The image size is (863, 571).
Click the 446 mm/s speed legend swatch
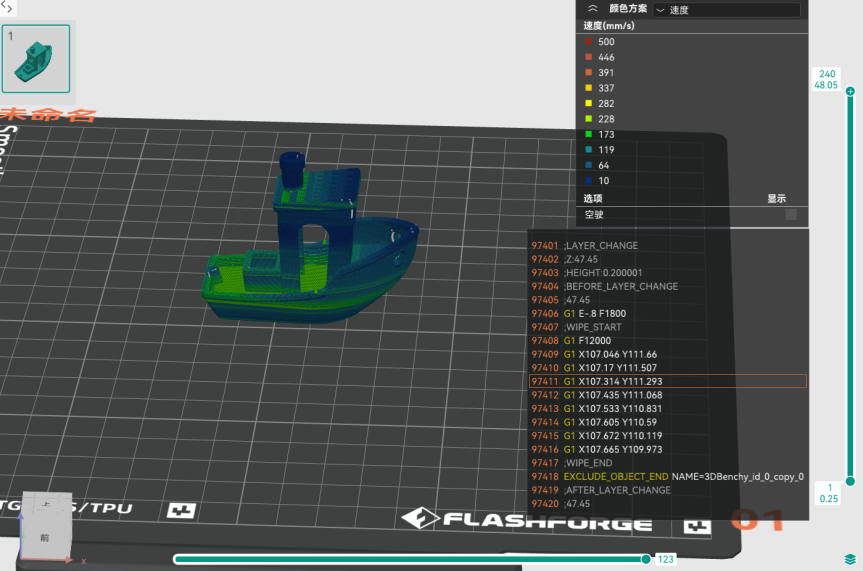pos(589,57)
